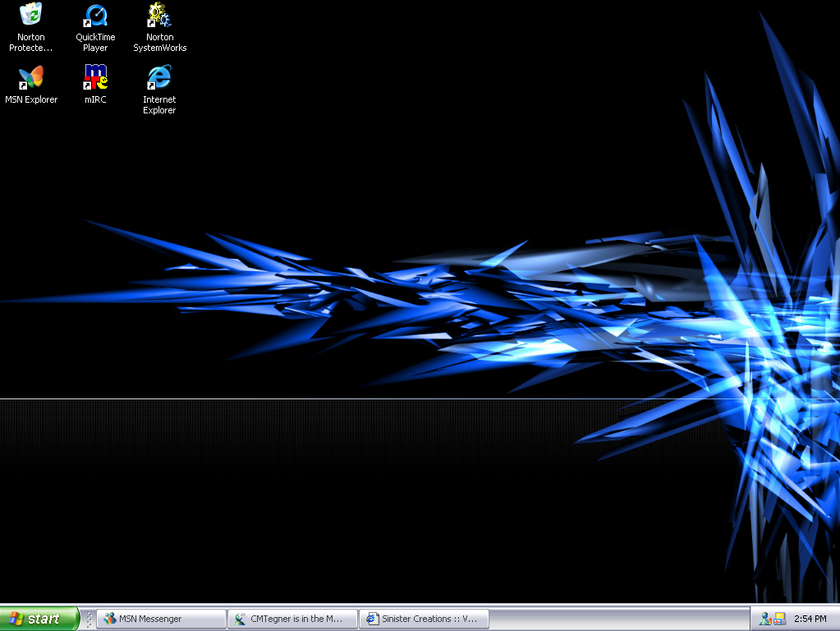Click the taskbar grip handle beside start
The width and height of the screenshot is (840, 631).
click(x=89, y=619)
